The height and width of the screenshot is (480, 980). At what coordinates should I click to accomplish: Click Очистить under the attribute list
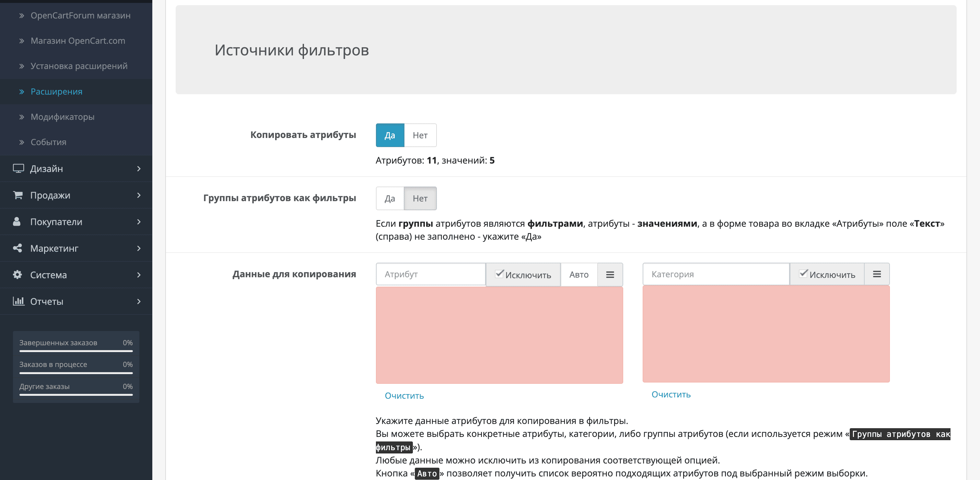pos(404,395)
